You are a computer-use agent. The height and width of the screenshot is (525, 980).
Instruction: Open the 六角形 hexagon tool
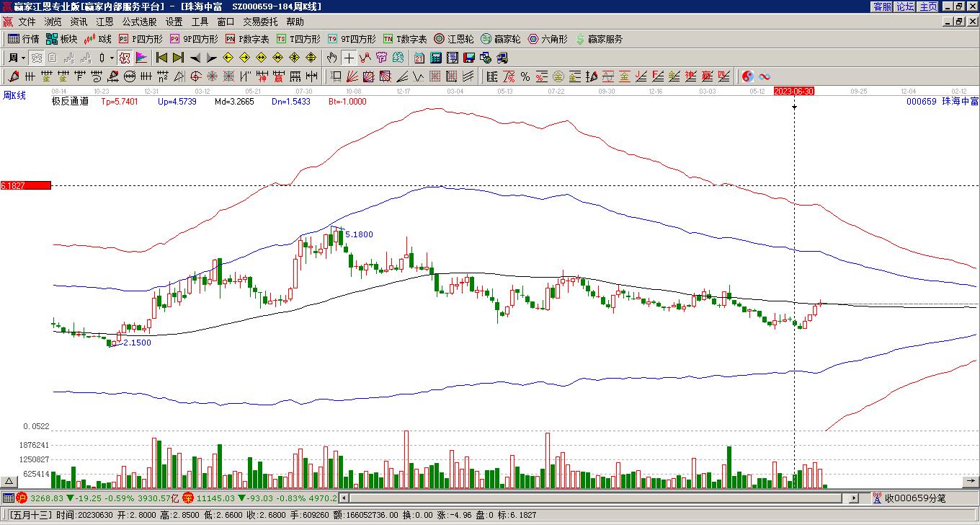pos(548,39)
